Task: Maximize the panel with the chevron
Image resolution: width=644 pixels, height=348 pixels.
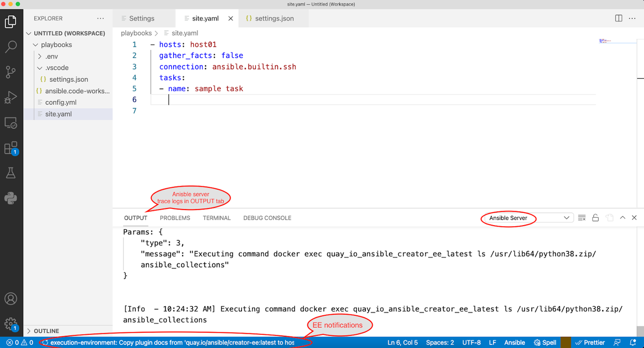Action: click(x=622, y=218)
